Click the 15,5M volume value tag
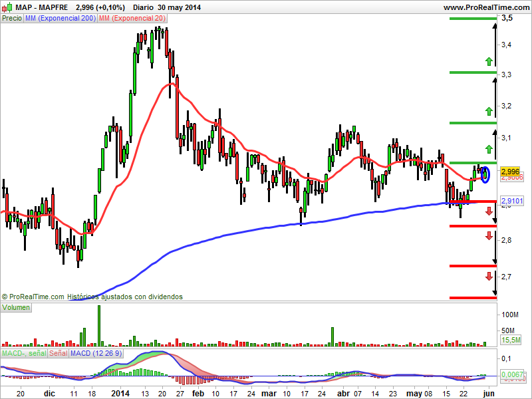 tap(511, 340)
